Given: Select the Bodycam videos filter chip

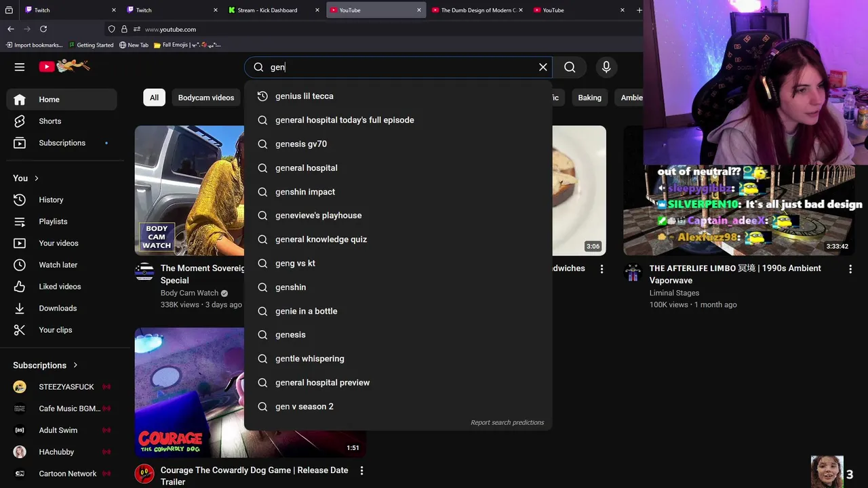Looking at the screenshot, I should (x=206, y=98).
